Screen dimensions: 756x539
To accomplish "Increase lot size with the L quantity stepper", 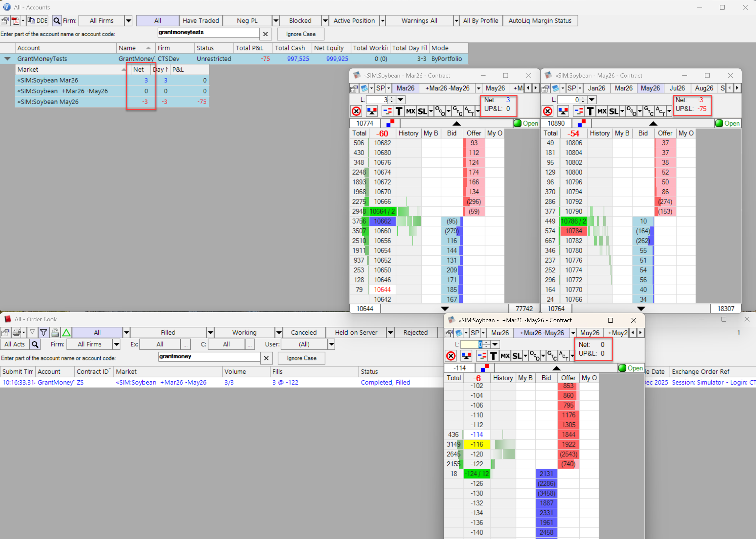I will tap(392, 97).
